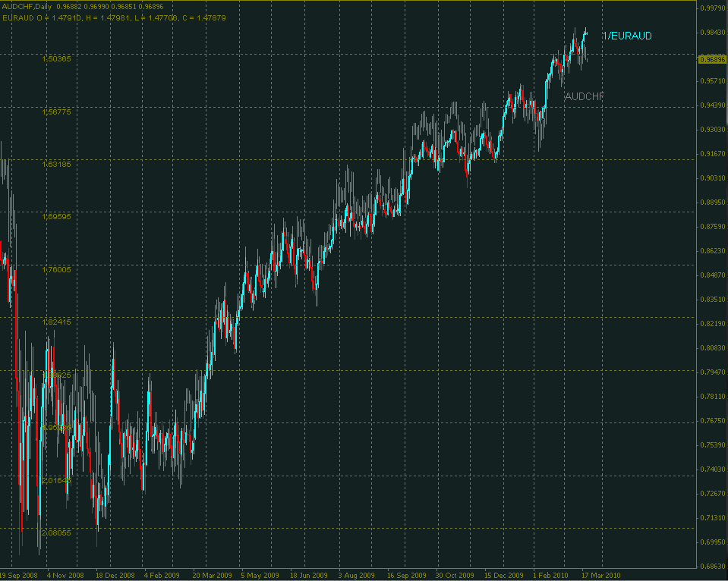The width and height of the screenshot is (728, 581).
Task: Select the cyan '1/EURAUD' chart label
Action: (x=627, y=36)
